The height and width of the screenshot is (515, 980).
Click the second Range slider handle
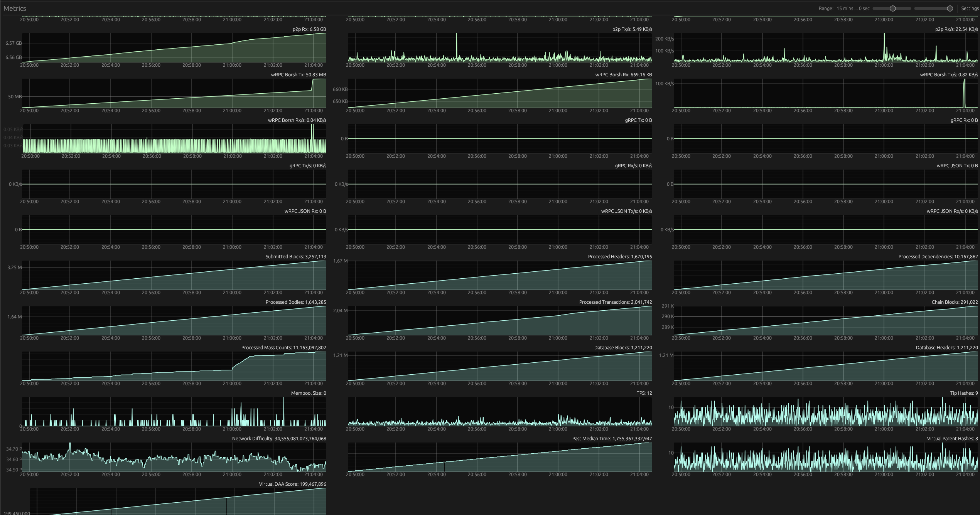950,8
